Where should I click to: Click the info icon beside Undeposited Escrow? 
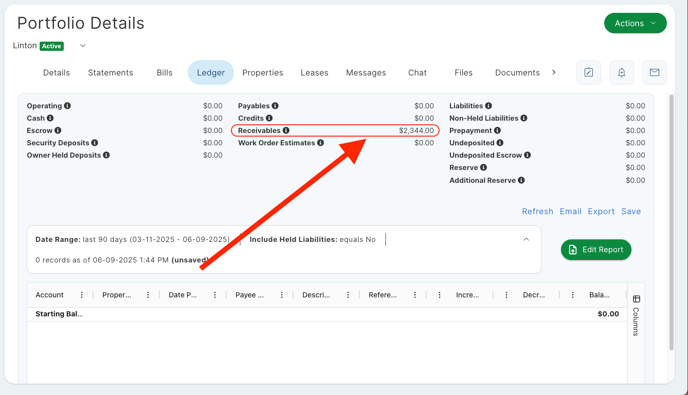527,155
